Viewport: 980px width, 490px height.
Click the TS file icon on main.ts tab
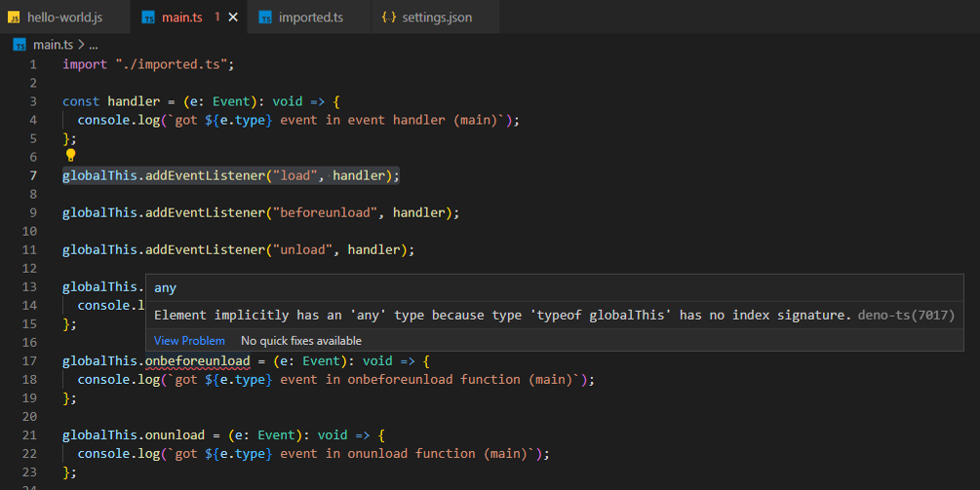148,18
